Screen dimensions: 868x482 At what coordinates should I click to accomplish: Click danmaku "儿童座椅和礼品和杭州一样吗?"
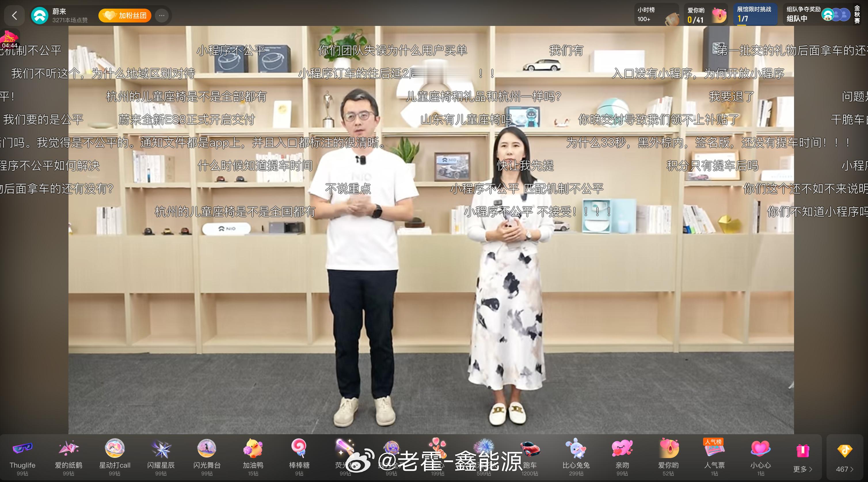point(483,97)
